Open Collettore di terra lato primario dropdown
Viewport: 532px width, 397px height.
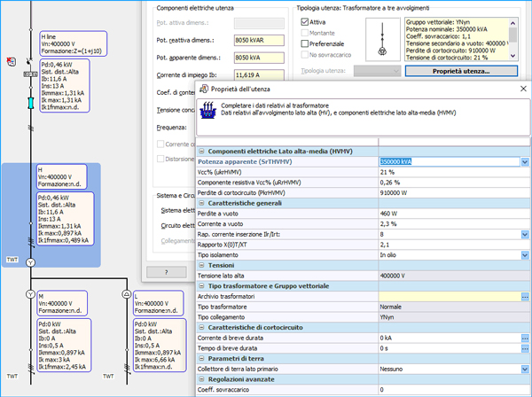[525, 370]
